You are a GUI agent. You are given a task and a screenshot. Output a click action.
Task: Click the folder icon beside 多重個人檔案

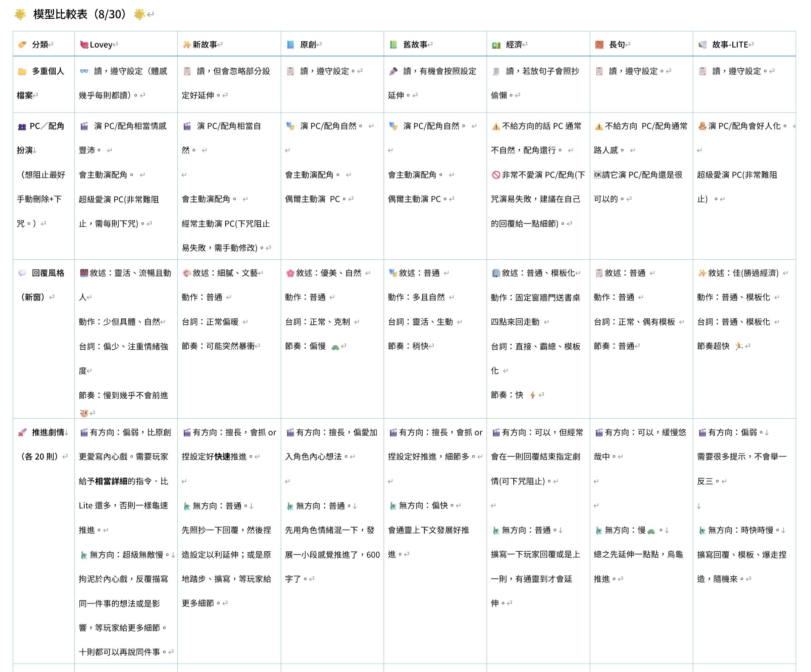coord(22,71)
